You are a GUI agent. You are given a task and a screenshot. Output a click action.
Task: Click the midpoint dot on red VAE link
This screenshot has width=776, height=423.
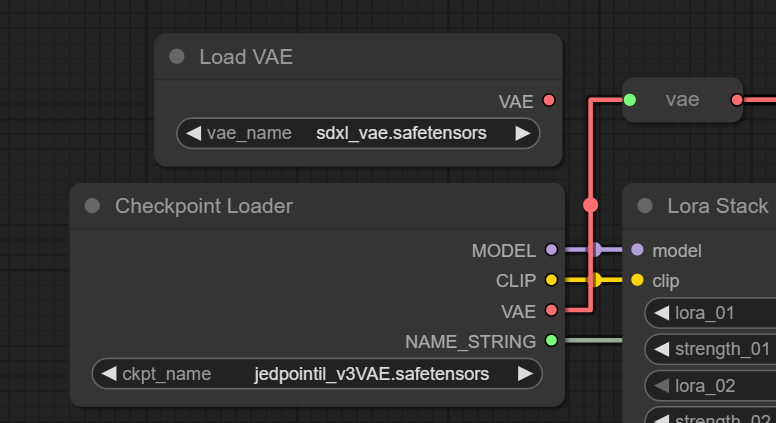tap(590, 205)
